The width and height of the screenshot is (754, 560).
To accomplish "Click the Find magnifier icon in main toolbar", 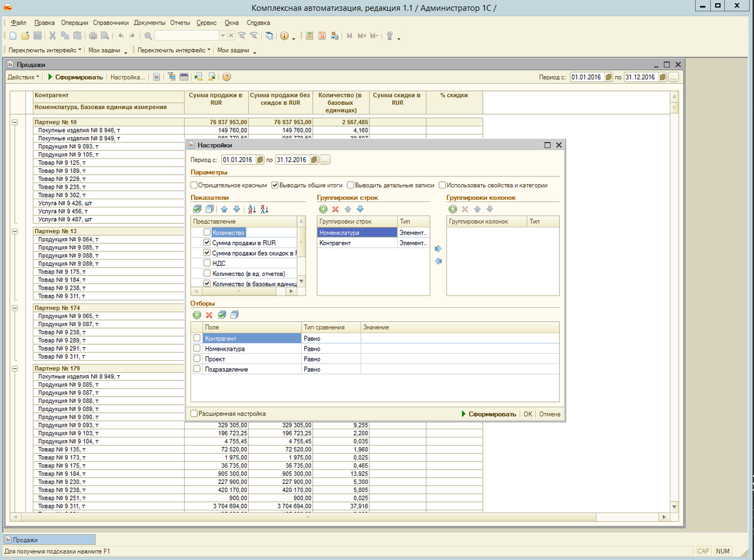I will pyautogui.click(x=148, y=36).
